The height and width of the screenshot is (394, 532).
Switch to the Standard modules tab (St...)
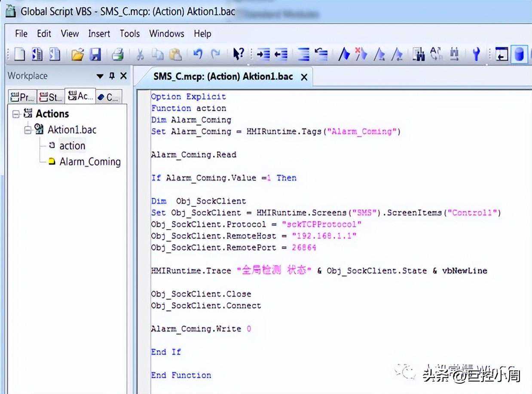[x=50, y=97]
